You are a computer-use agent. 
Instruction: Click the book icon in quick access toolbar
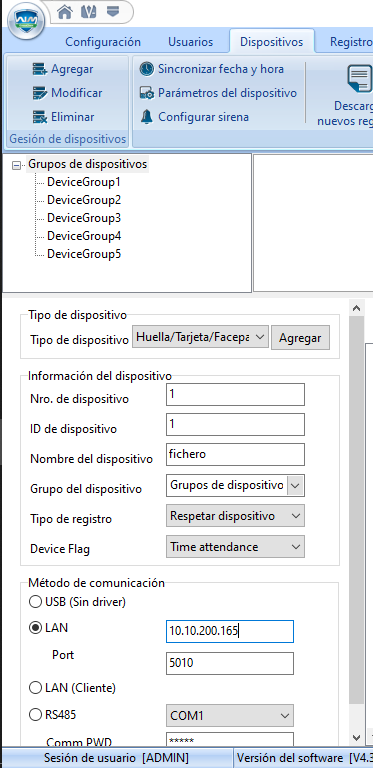coord(88,12)
